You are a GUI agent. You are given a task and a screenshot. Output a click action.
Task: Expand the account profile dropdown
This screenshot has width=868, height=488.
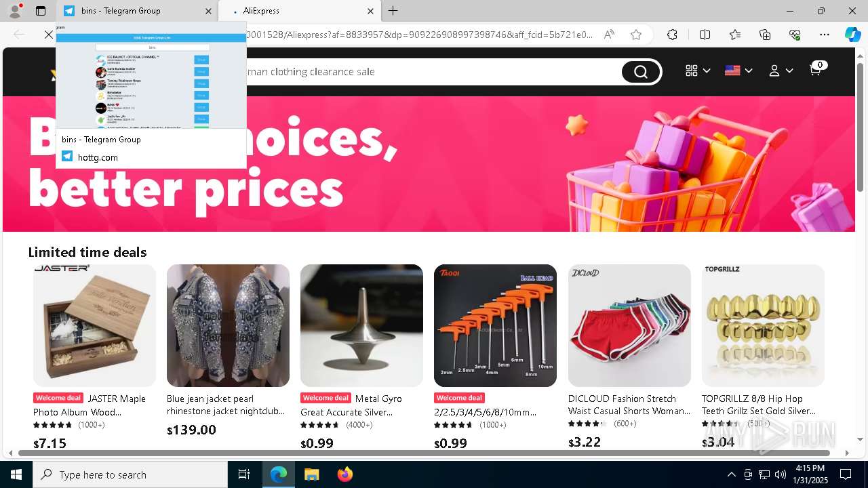tap(781, 70)
